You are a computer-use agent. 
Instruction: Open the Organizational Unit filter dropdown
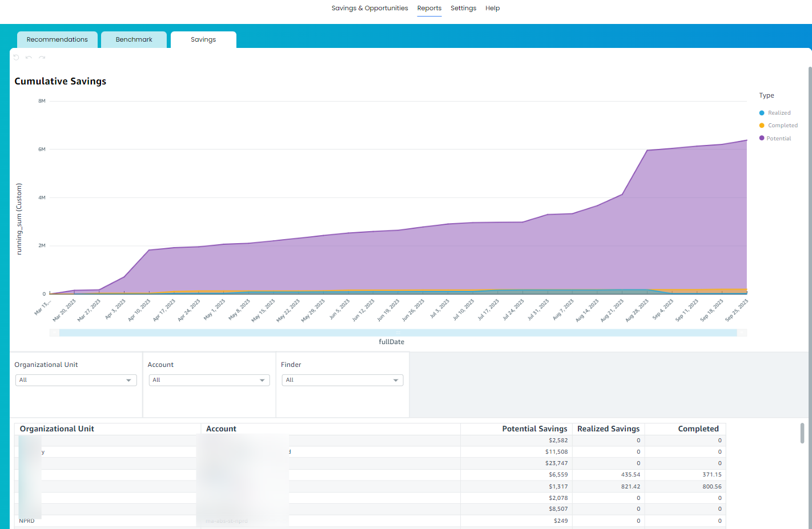click(x=75, y=380)
